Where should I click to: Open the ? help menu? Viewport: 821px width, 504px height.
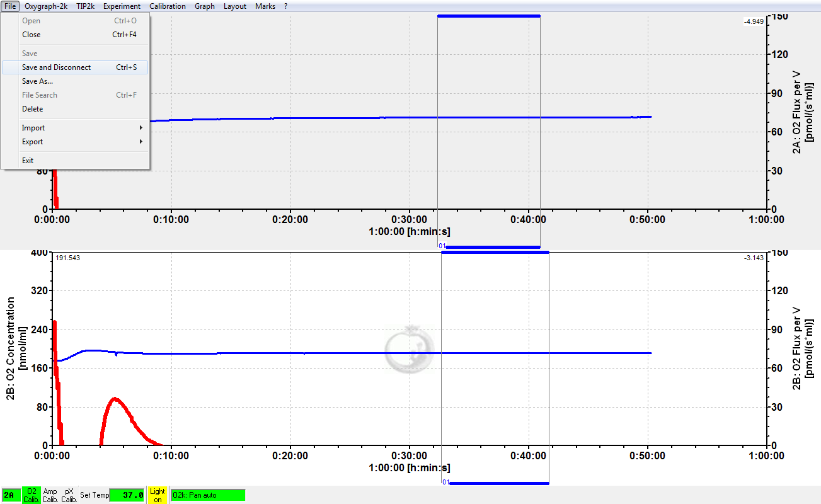(x=286, y=6)
